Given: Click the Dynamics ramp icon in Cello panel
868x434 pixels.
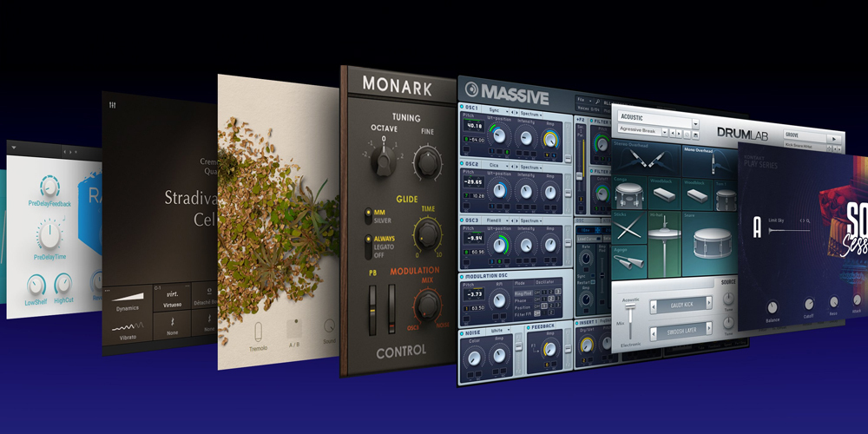Looking at the screenshot, I should 128,297.
